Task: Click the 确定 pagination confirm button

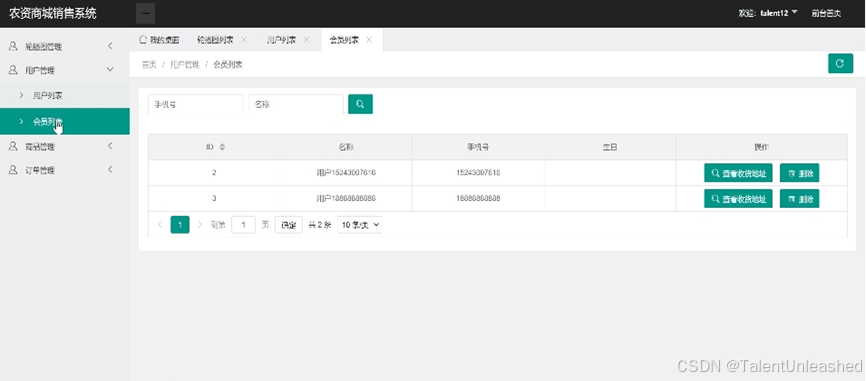Action: tap(289, 225)
